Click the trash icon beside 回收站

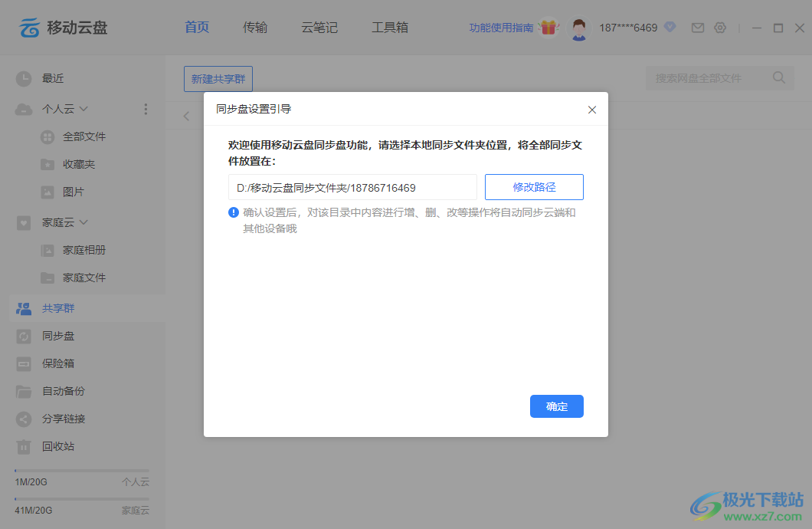(x=24, y=446)
